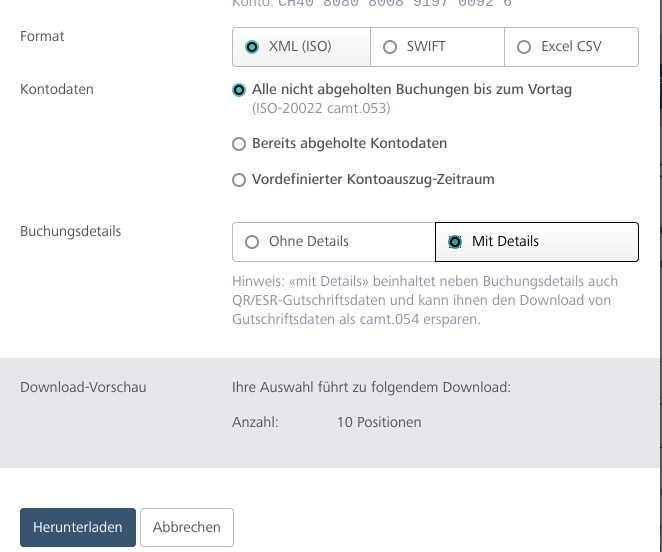Click the Format field label
This screenshot has width=662, height=552.
coord(42,36)
